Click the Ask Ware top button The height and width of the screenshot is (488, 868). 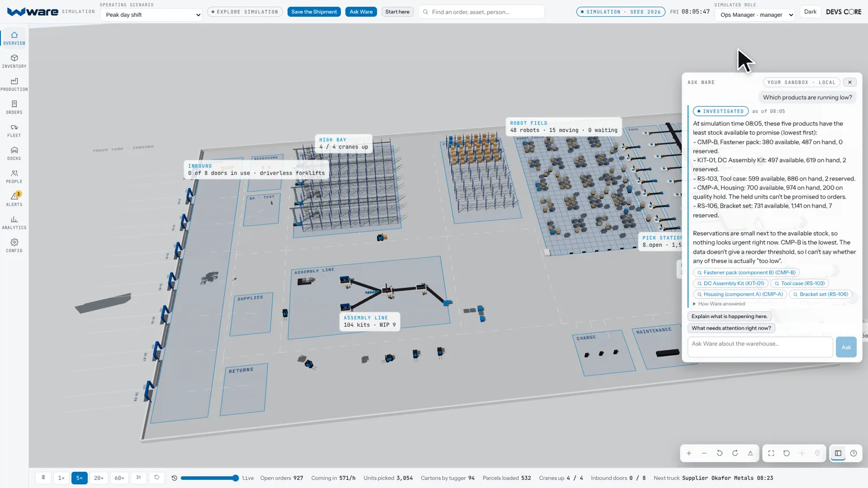click(x=361, y=12)
